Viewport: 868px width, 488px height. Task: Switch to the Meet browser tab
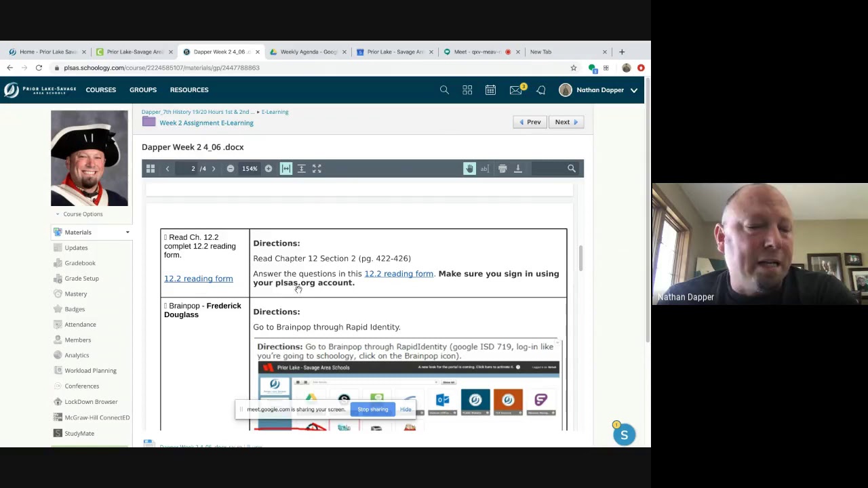(x=478, y=52)
